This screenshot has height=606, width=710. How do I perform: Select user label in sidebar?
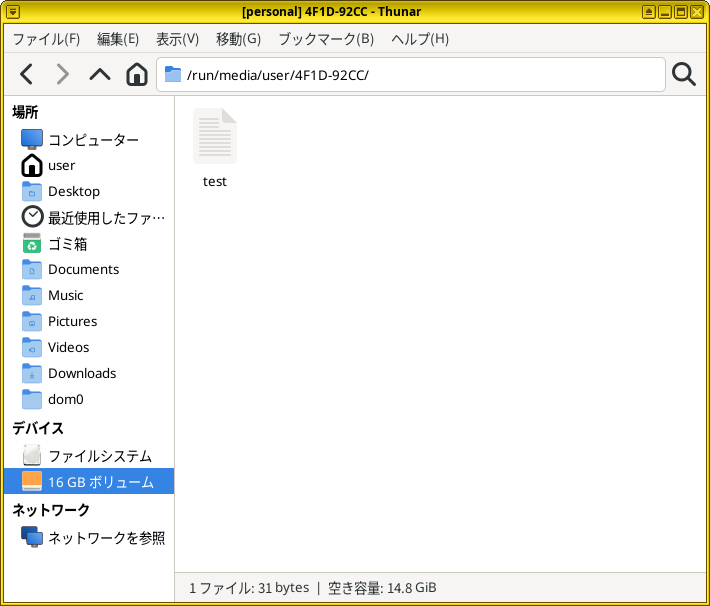click(62, 166)
